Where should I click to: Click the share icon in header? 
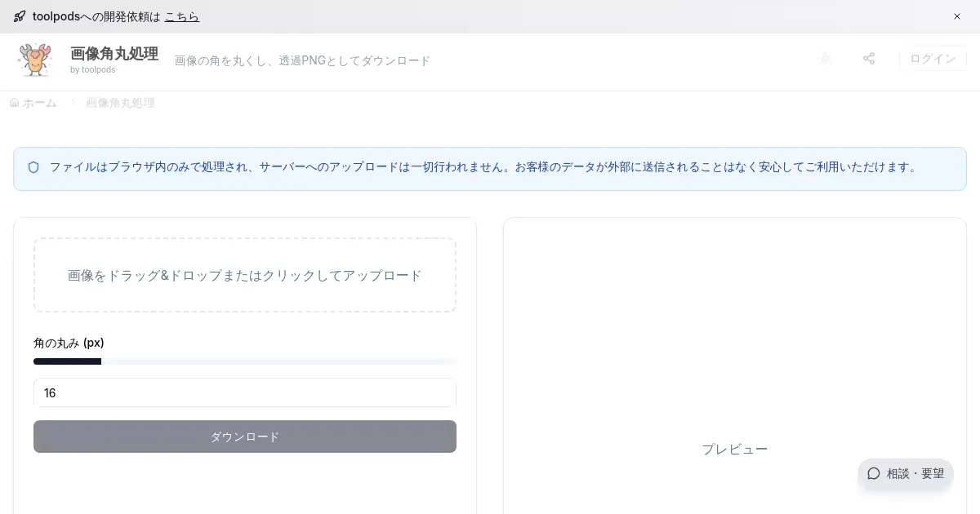tap(869, 59)
